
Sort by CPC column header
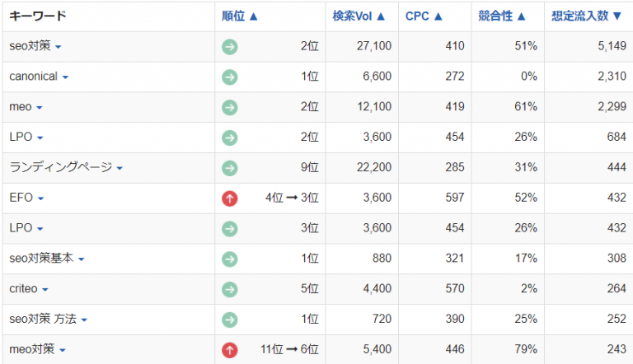click(424, 16)
